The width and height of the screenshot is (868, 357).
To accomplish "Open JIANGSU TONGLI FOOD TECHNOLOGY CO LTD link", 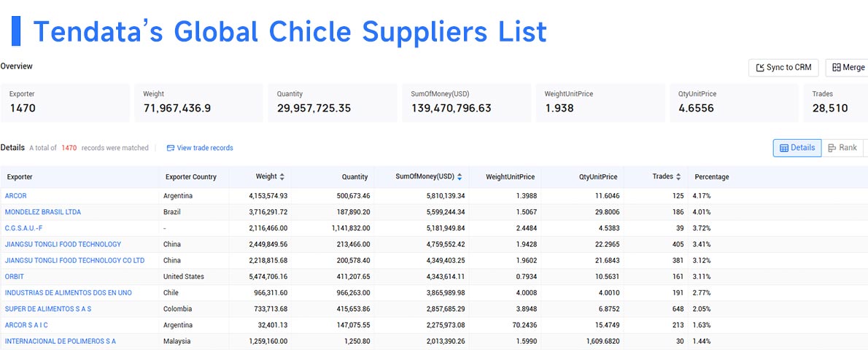I will 74,260.
